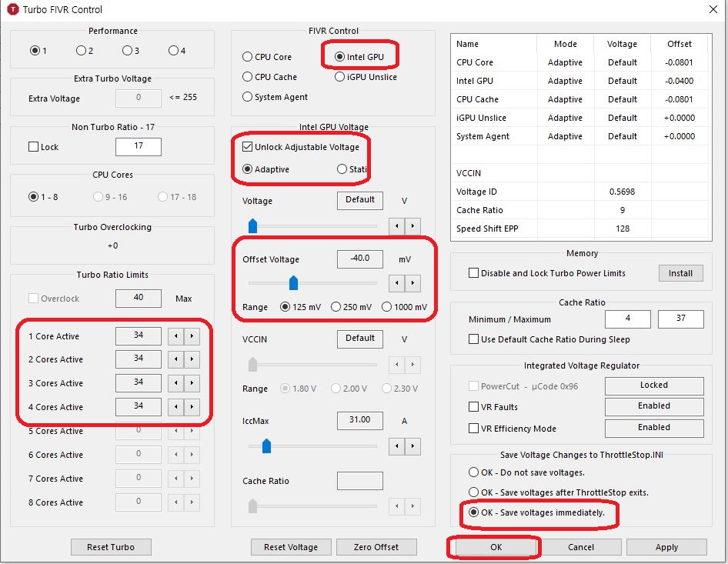Increase the 4 Cores Active ratio arrow
728x564 pixels.
(x=192, y=406)
